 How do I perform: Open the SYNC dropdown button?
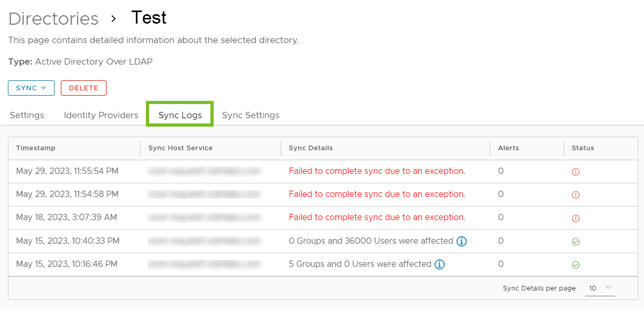[31, 88]
